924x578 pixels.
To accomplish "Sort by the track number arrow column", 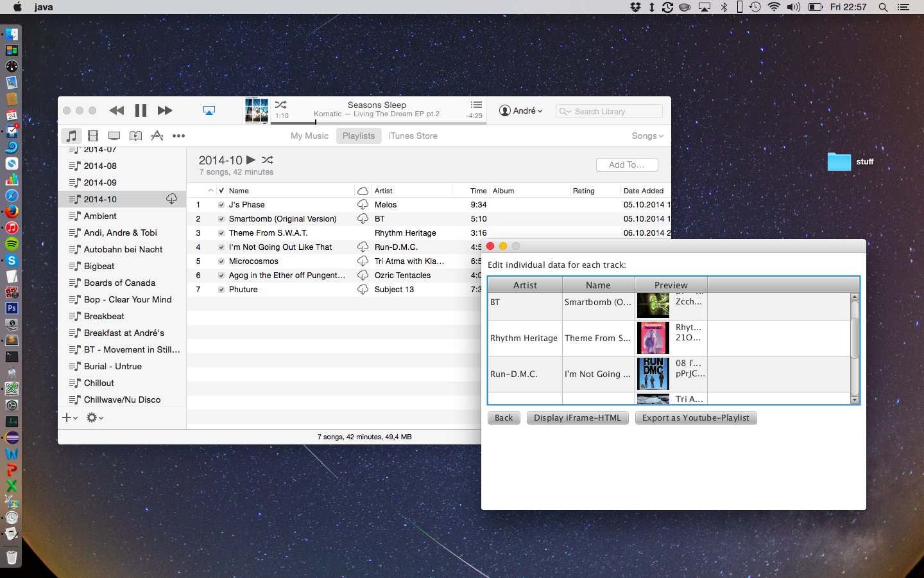I will point(210,191).
